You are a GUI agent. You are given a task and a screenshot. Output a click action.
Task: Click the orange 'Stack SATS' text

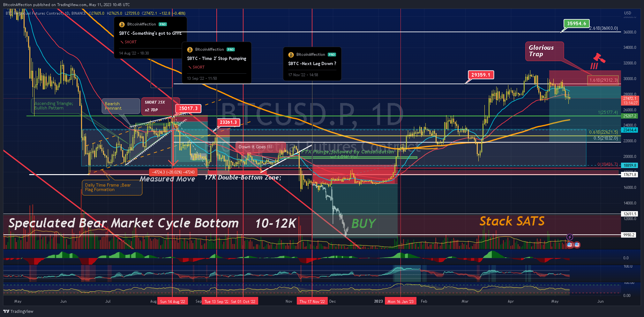512,221
